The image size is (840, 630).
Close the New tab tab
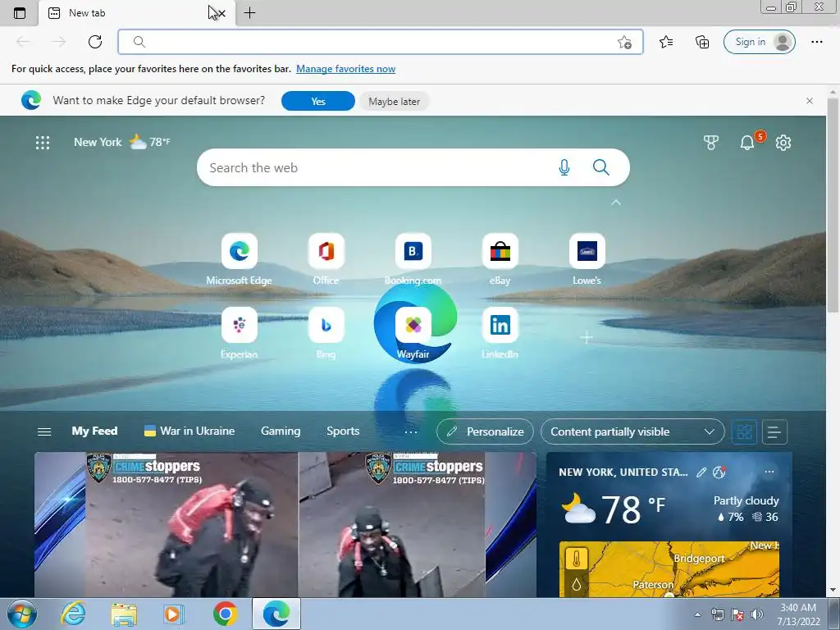coord(221,13)
